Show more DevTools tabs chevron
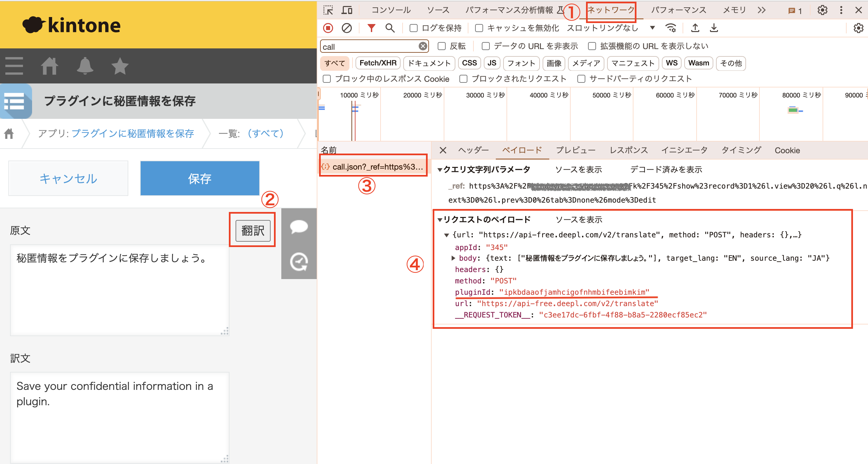This screenshot has height=464, width=868. 761,10
